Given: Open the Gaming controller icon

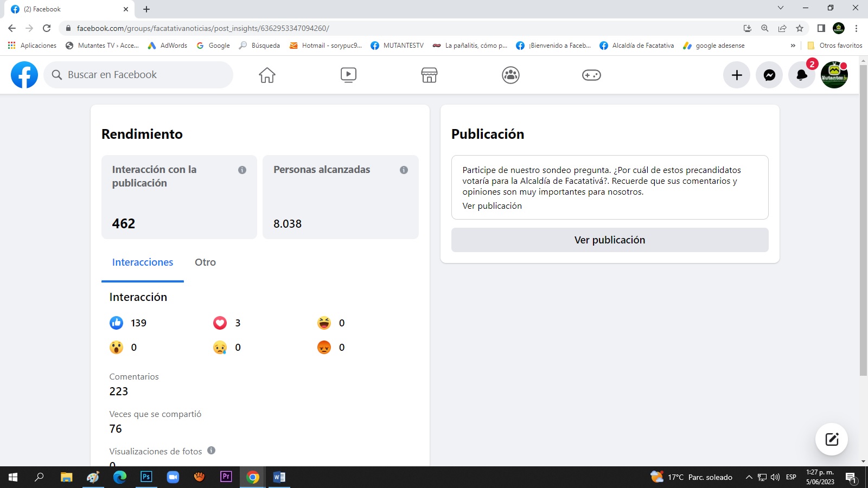Looking at the screenshot, I should 591,75.
